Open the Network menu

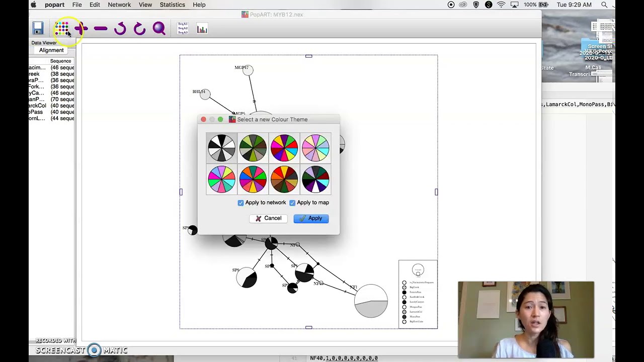tap(119, 5)
